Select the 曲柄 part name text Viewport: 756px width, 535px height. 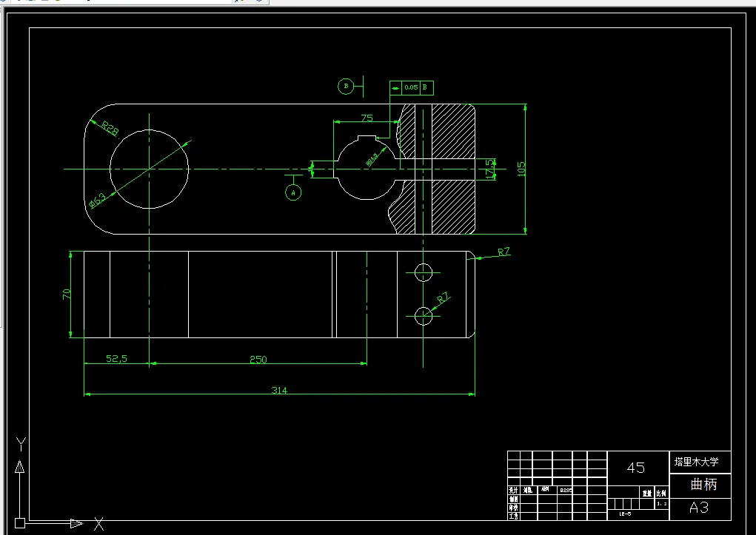(703, 485)
